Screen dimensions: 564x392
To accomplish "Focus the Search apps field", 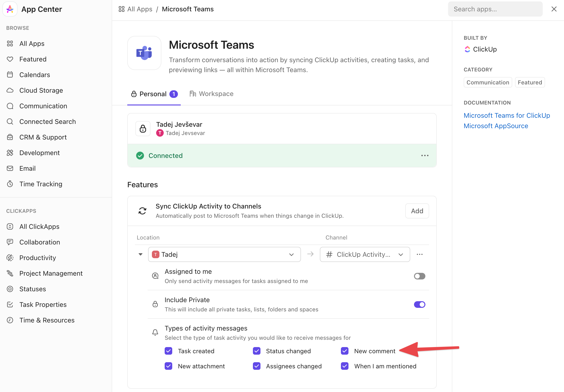I will point(495,9).
